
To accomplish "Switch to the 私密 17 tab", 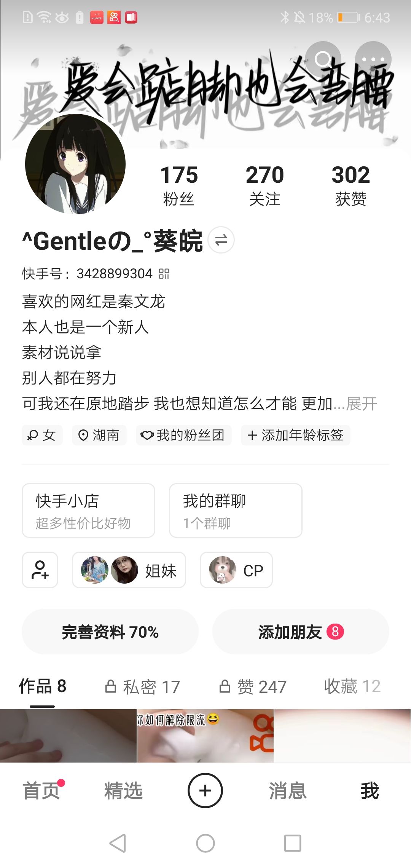I will (x=142, y=687).
